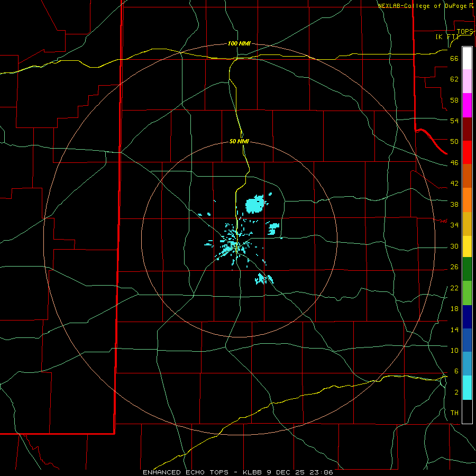Click the 23:06 timestamp in caption
Screen dimensions: 476x476
[x=321, y=472]
